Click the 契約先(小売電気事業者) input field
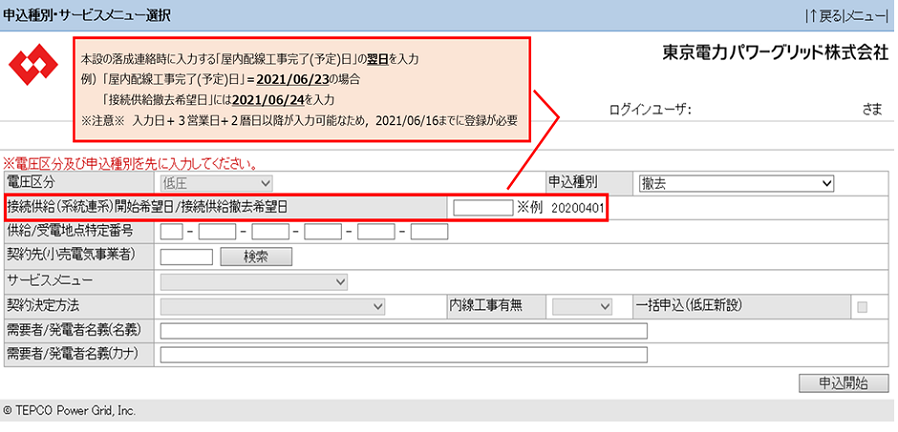 (187, 257)
